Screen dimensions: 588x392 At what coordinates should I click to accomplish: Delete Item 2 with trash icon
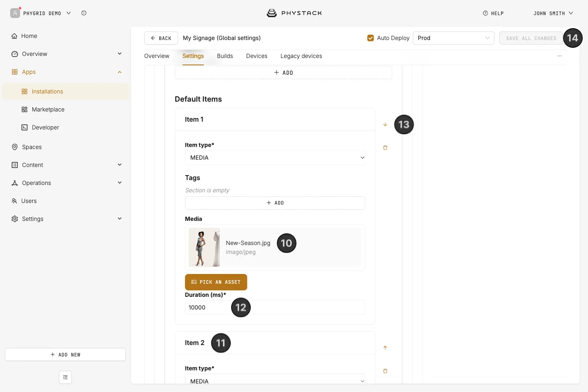pyautogui.click(x=385, y=371)
